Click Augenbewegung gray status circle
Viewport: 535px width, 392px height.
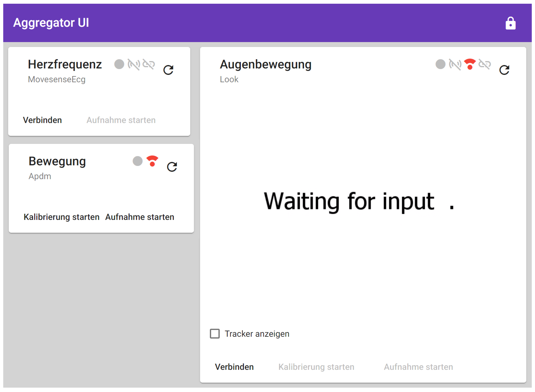(x=440, y=64)
